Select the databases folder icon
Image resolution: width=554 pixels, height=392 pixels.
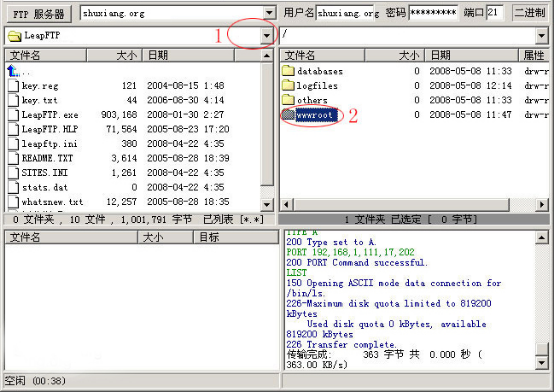[288, 71]
